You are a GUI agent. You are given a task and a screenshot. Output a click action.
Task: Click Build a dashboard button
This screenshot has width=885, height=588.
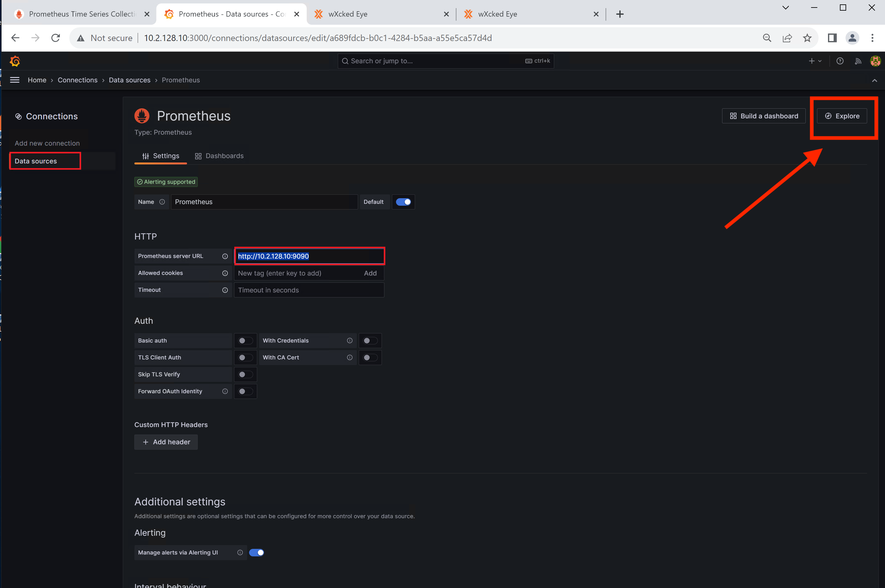coord(764,116)
